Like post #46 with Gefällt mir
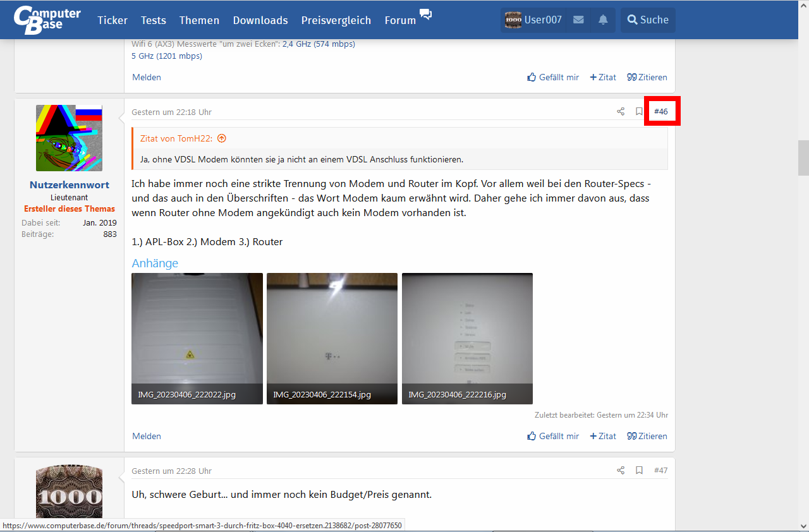809x532 pixels. pos(553,436)
